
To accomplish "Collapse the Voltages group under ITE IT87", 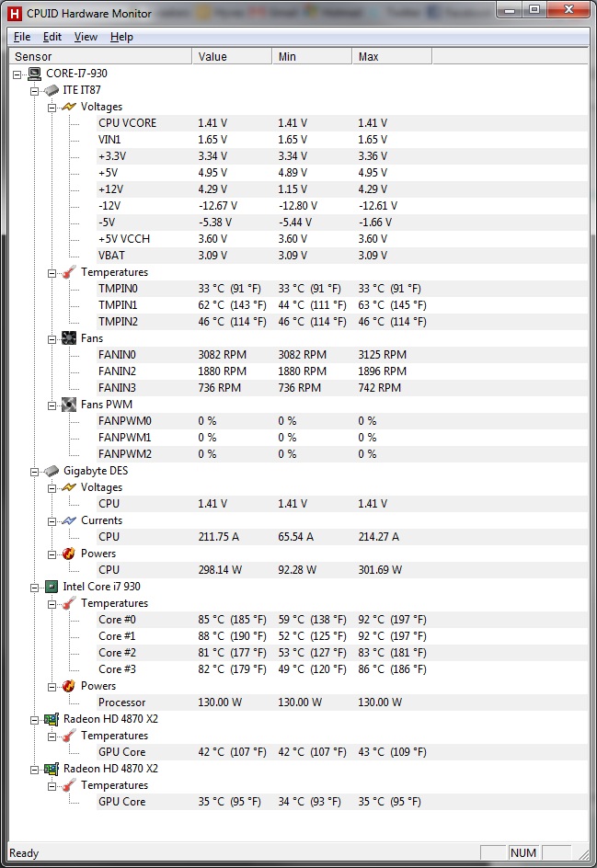I will 52,107.
